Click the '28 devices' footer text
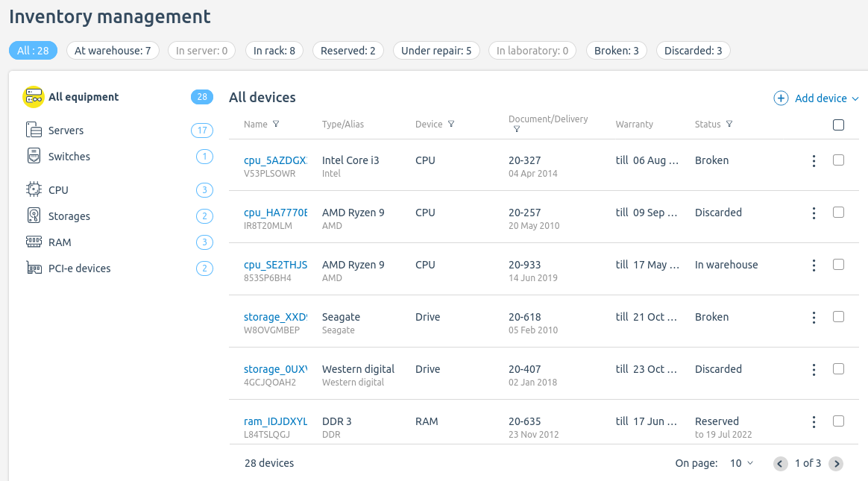This screenshot has height=481, width=868. [x=269, y=463]
